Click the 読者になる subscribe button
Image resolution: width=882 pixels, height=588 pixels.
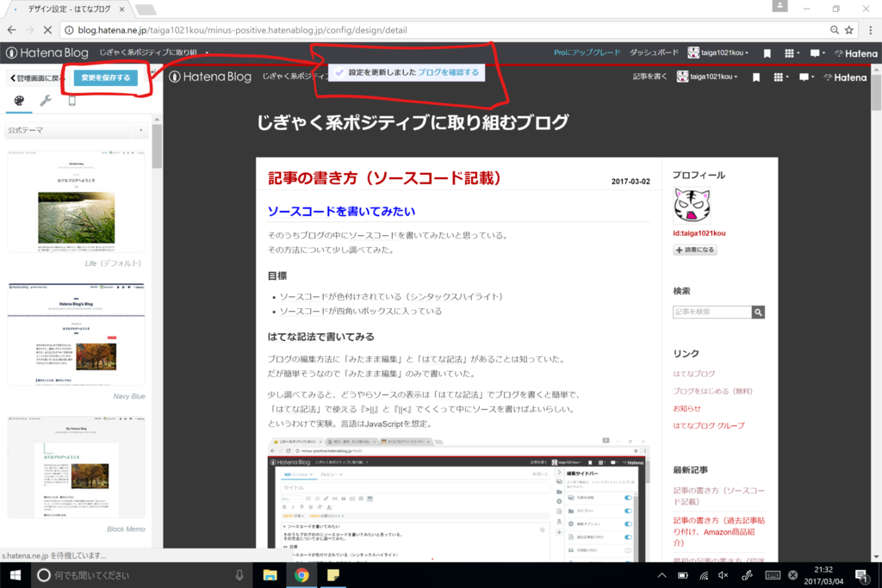tap(694, 250)
